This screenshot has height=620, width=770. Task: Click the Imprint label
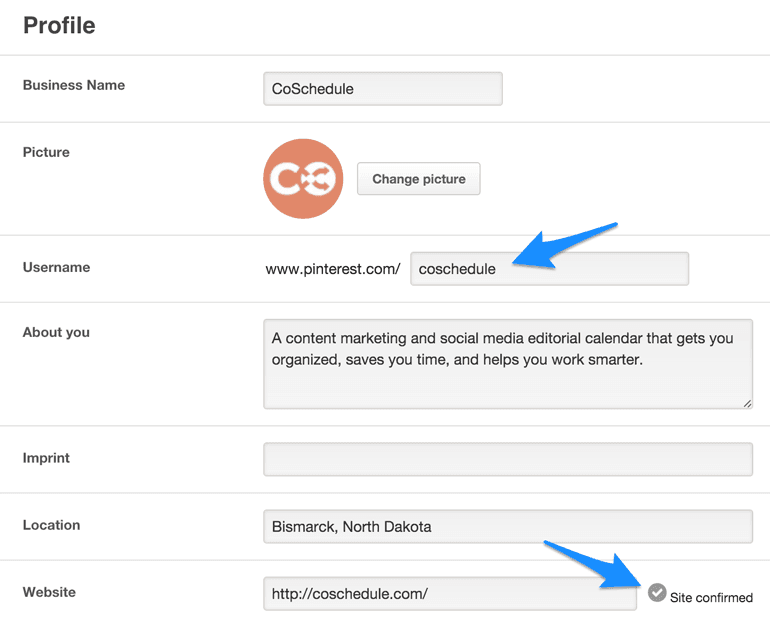point(46,458)
